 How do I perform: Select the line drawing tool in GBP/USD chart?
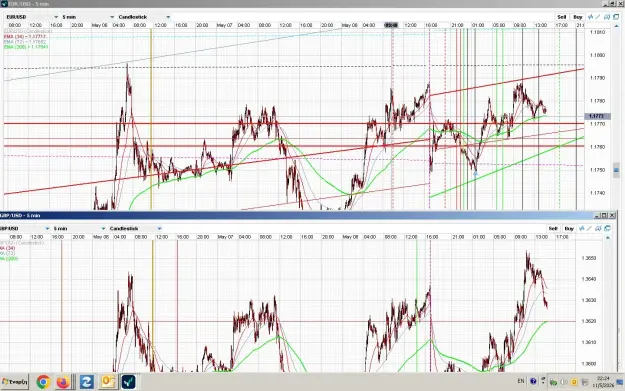pyautogui.click(x=589, y=228)
